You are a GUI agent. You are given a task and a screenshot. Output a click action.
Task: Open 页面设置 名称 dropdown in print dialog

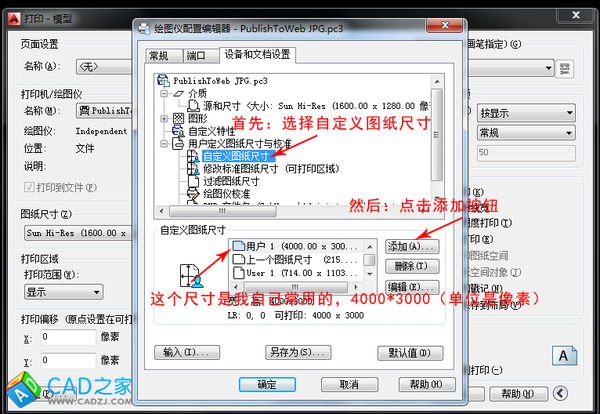104,67
